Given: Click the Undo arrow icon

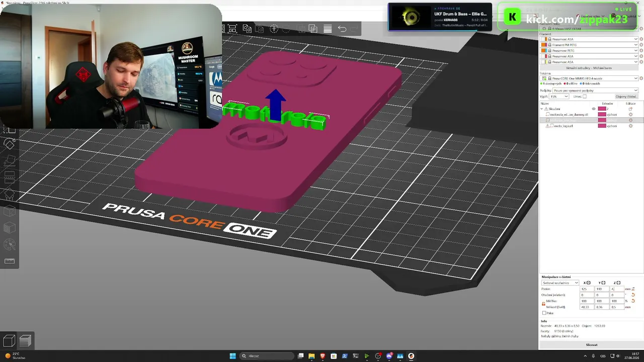Looking at the screenshot, I should pos(342,29).
